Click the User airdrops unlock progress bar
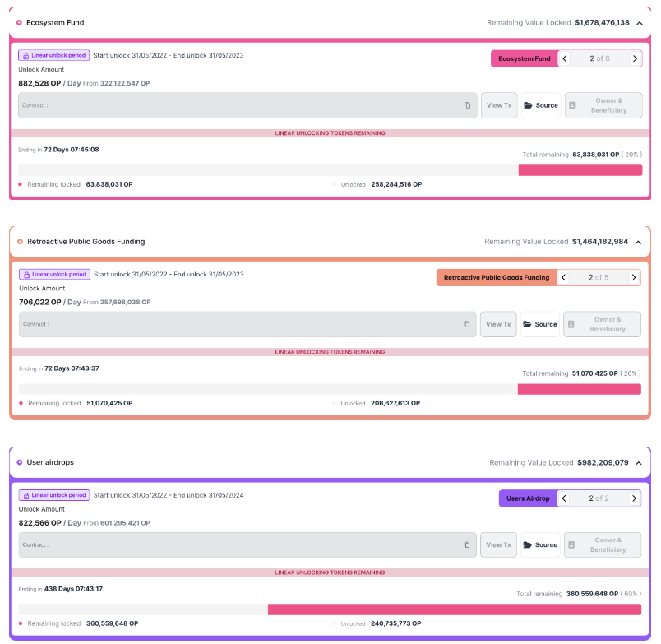661x644 pixels. click(330, 609)
